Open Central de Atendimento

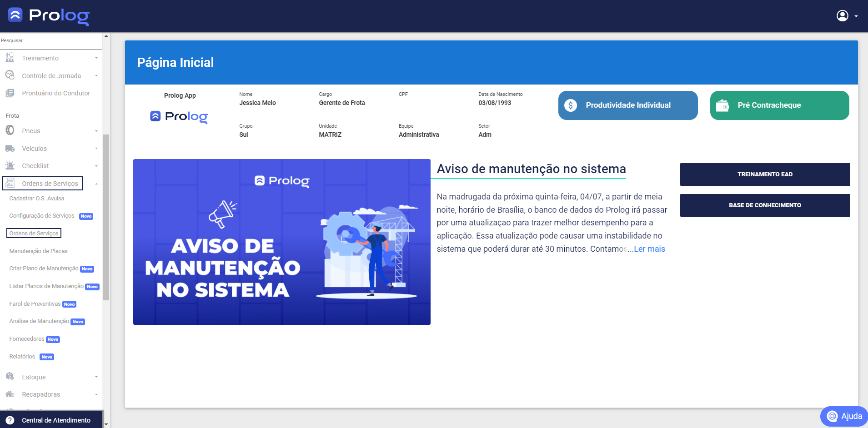51,420
